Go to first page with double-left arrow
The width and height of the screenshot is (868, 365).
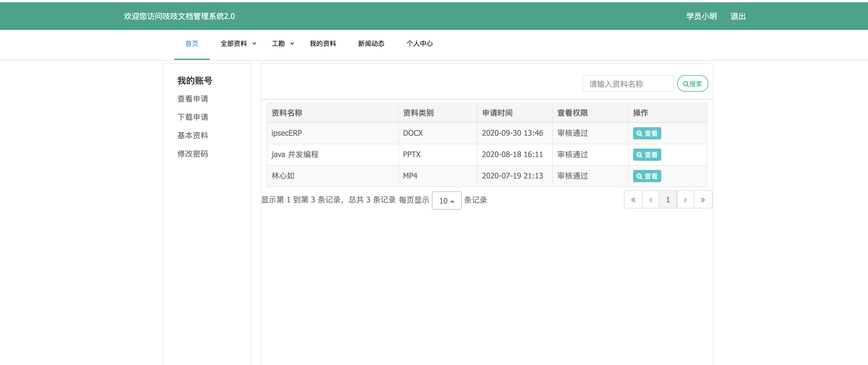pos(633,200)
